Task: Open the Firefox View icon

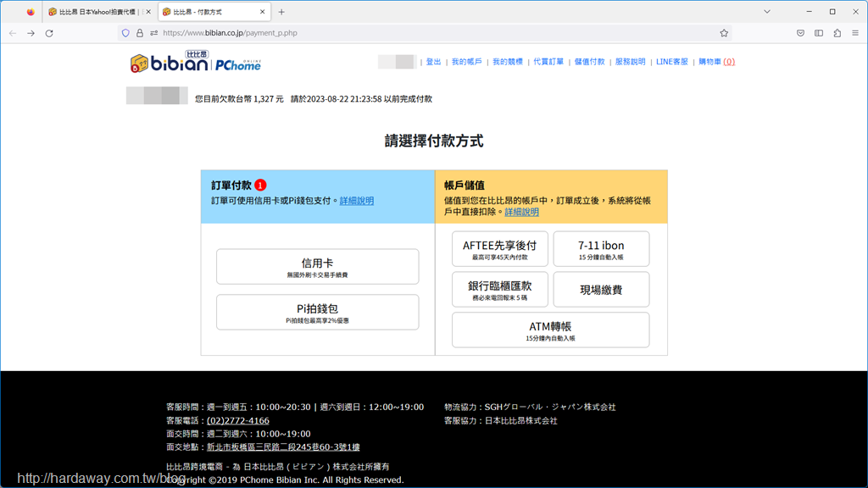Action: click(31, 12)
